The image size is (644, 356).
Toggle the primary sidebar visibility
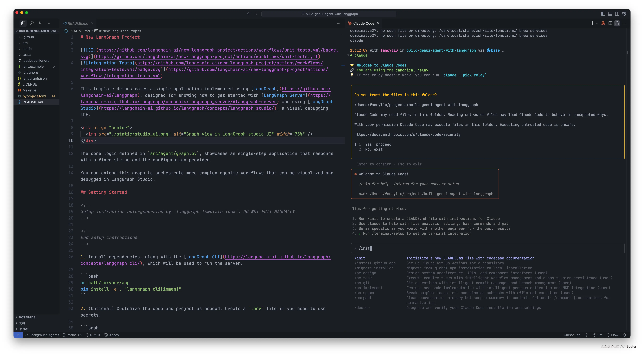[x=603, y=14]
